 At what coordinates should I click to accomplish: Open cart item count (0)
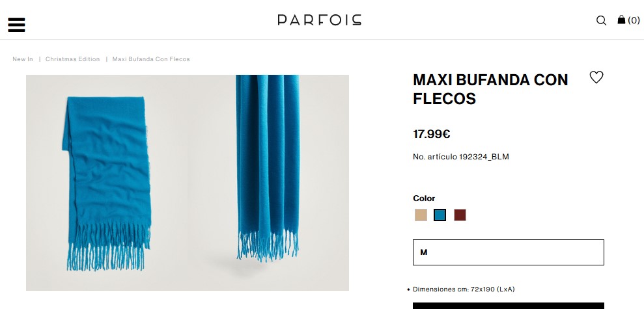coord(634,20)
